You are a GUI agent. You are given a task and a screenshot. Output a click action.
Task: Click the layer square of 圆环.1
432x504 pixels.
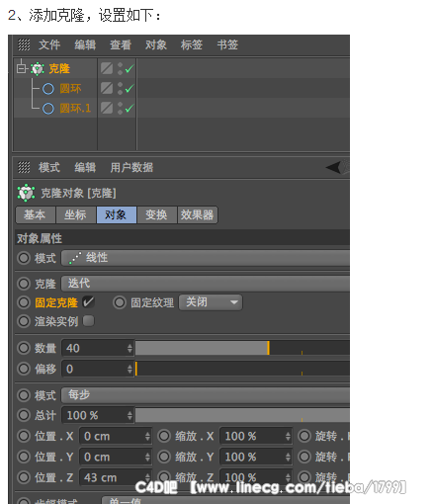(x=107, y=108)
